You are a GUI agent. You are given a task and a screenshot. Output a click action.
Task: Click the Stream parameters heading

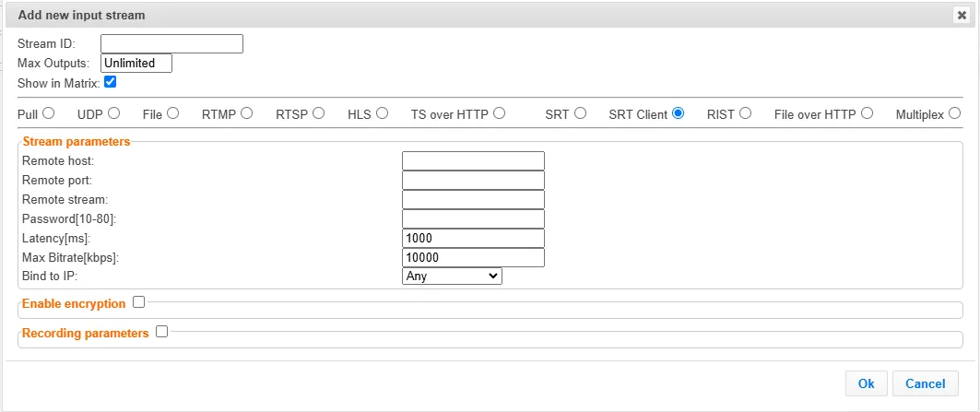coord(77,141)
